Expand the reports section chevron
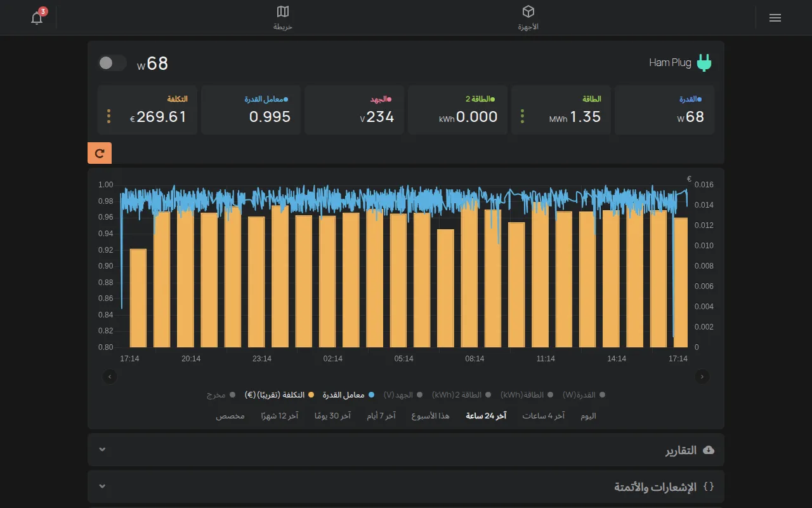Viewport: 812px width, 508px height. pos(102,450)
